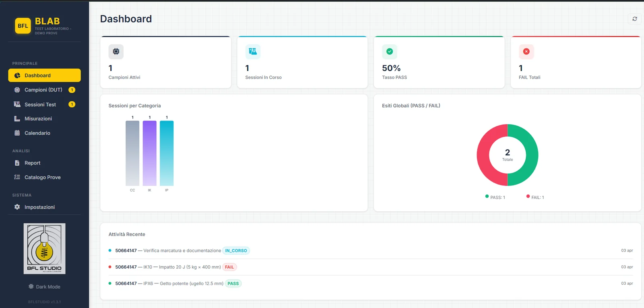This screenshot has width=644, height=308.
Task: Open Impostazioni settings page
Action: 44,207
